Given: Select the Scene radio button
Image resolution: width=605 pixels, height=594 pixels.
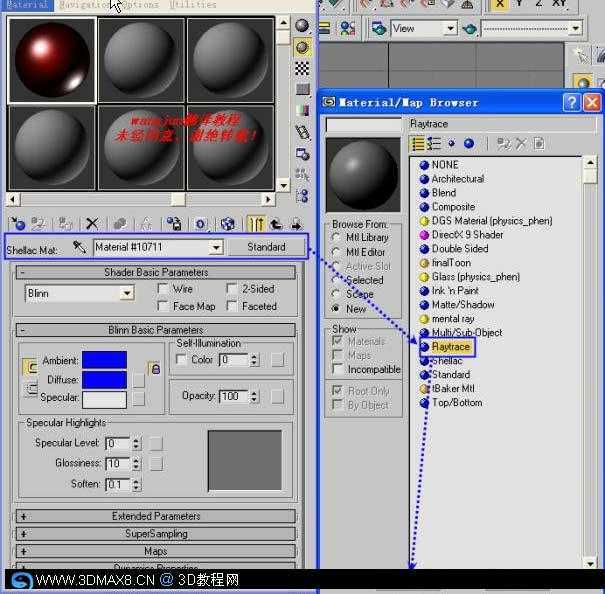Looking at the screenshot, I should click(336, 294).
